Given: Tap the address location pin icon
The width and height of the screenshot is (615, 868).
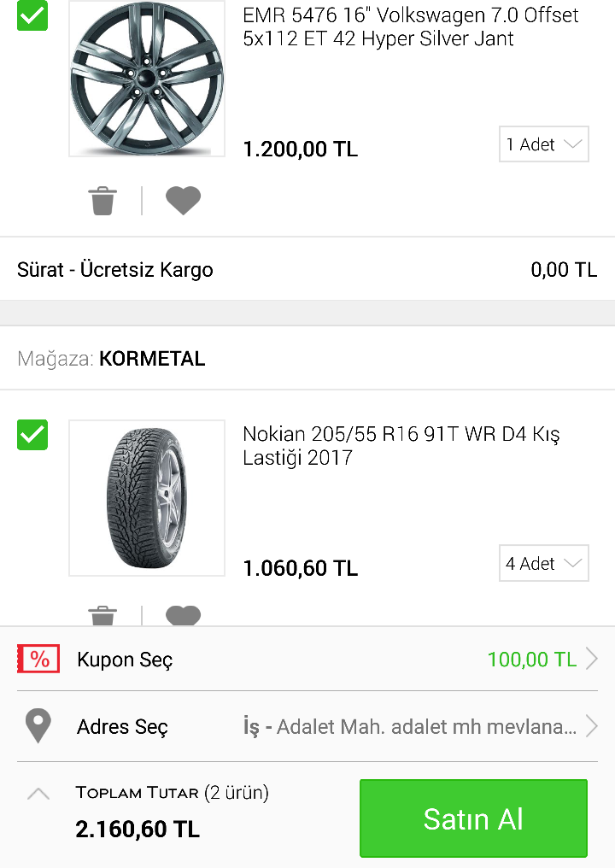Looking at the screenshot, I should [38, 726].
